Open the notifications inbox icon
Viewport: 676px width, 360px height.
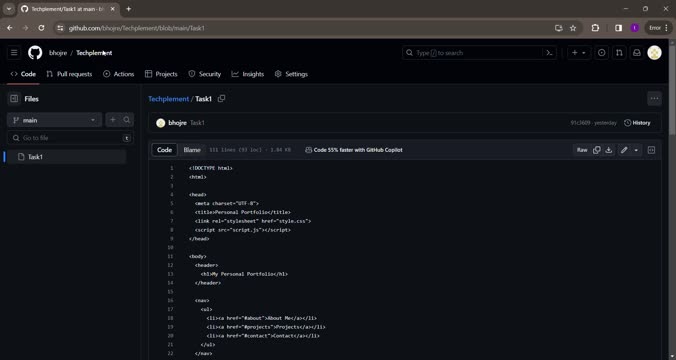click(x=637, y=53)
